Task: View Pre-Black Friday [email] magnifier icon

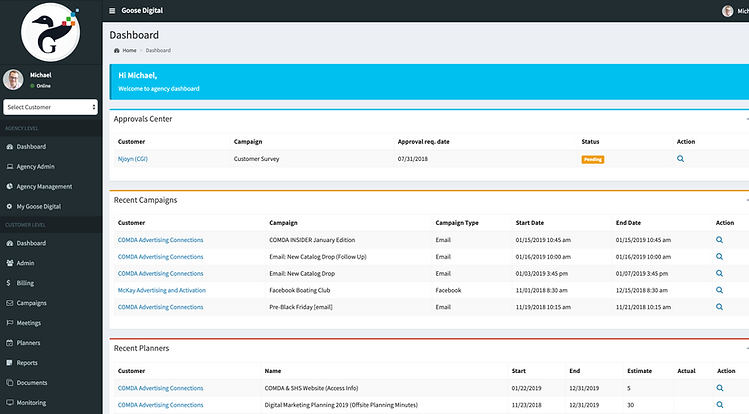Action: 719,307
